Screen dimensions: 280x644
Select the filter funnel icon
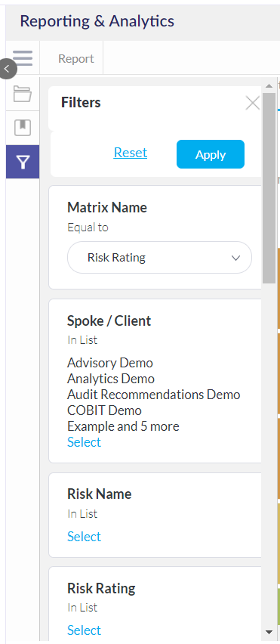click(x=23, y=162)
